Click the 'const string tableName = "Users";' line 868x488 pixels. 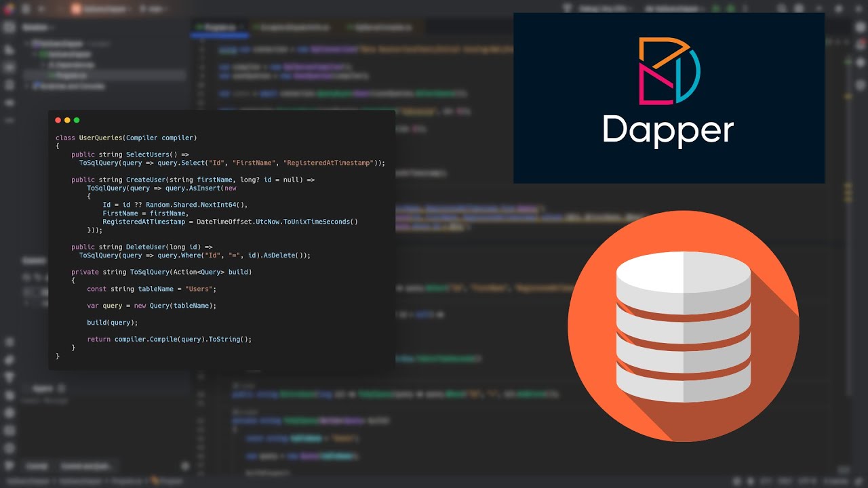pyautogui.click(x=152, y=289)
